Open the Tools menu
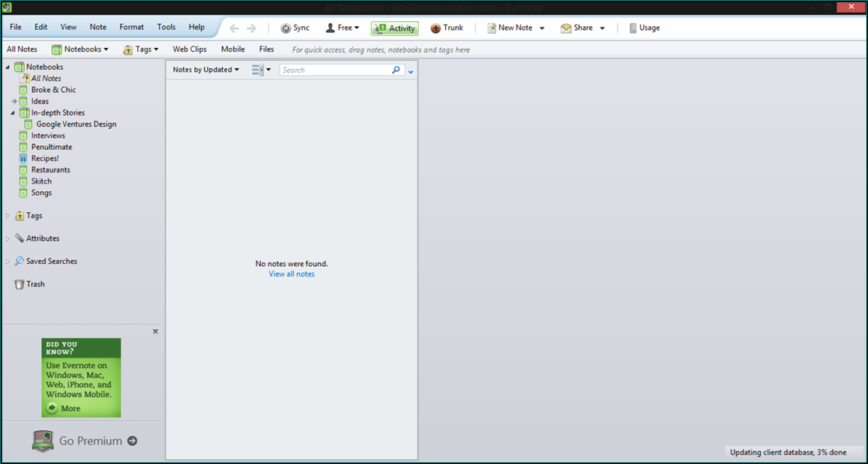This screenshot has height=464, width=868. pos(166,27)
